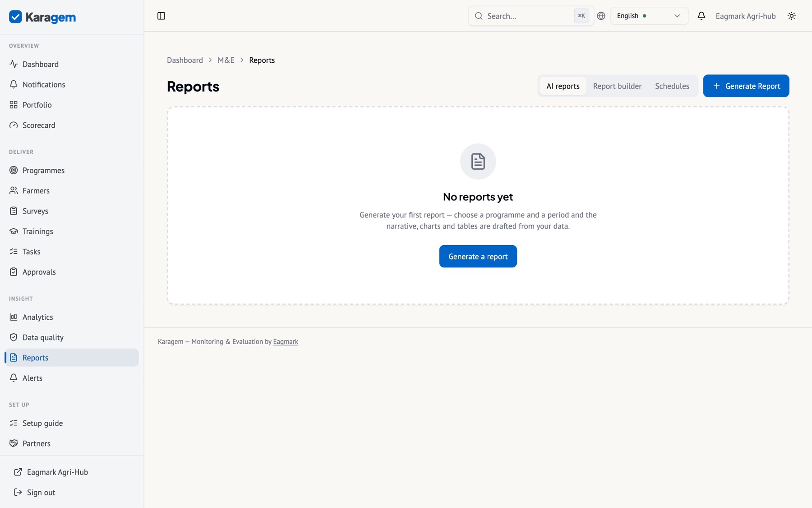Click the Setup guide label
The width and height of the screenshot is (812, 508).
pos(43,423)
